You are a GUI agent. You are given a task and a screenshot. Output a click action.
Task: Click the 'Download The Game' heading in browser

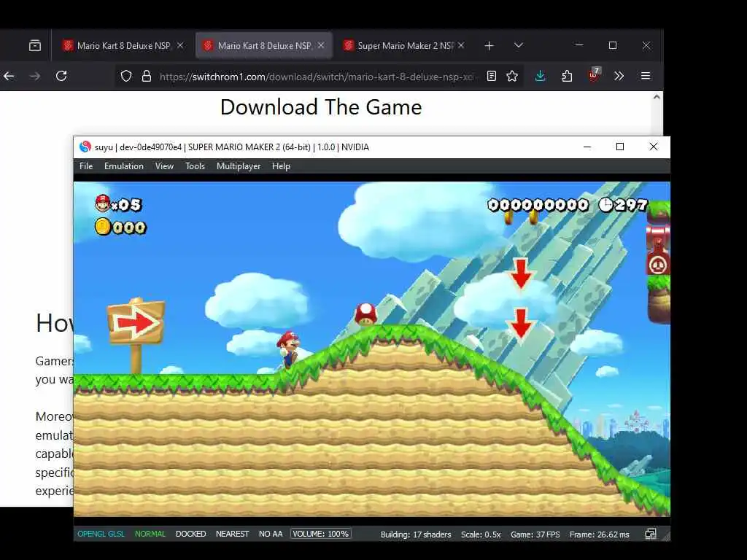(x=321, y=107)
